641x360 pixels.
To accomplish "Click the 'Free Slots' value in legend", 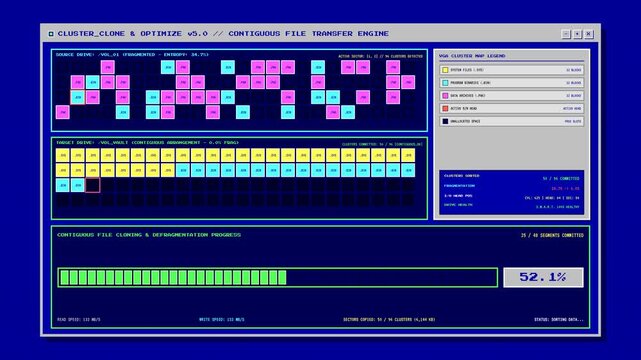I will [573, 121].
